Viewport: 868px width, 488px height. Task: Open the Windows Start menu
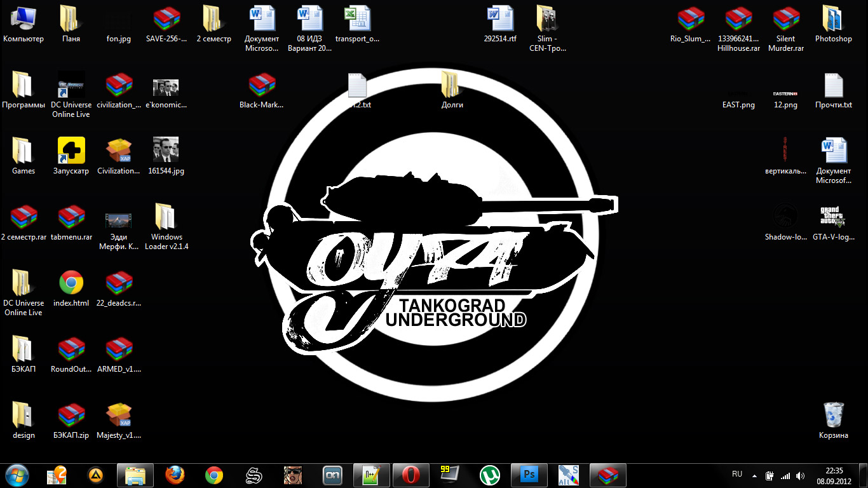[x=17, y=475]
